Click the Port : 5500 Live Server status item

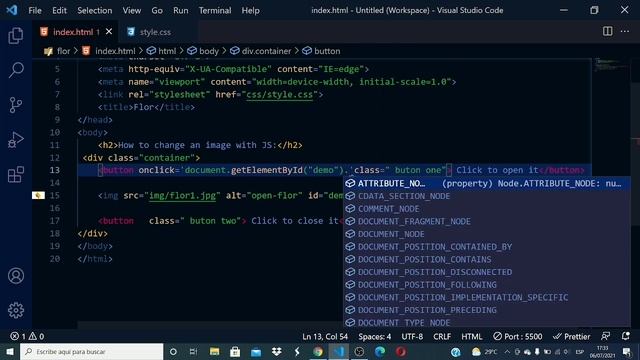point(518,336)
